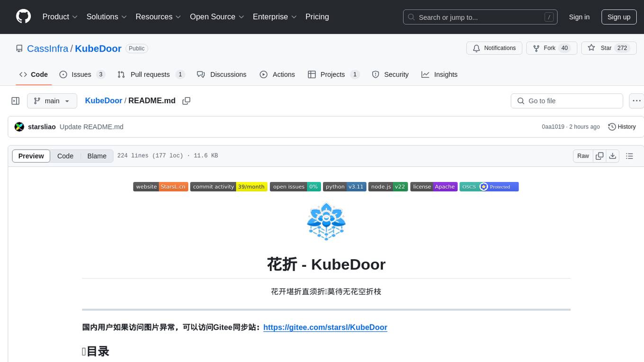Screen dimensions: 644x362
Task: Click the KubeDoor lotus flower logo
Action: pyautogui.click(x=326, y=221)
